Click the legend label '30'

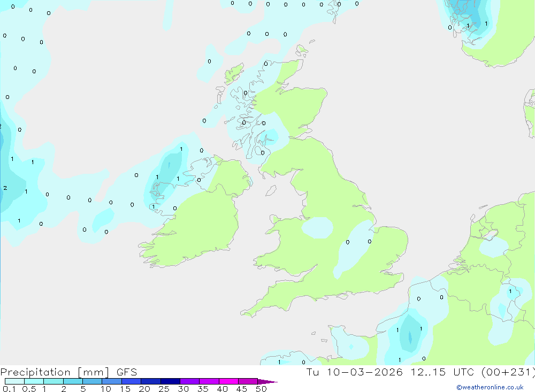point(183,389)
